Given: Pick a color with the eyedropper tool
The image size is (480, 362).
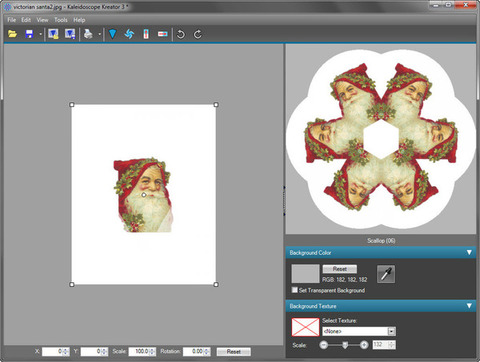Looking at the screenshot, I should point(386,274).
